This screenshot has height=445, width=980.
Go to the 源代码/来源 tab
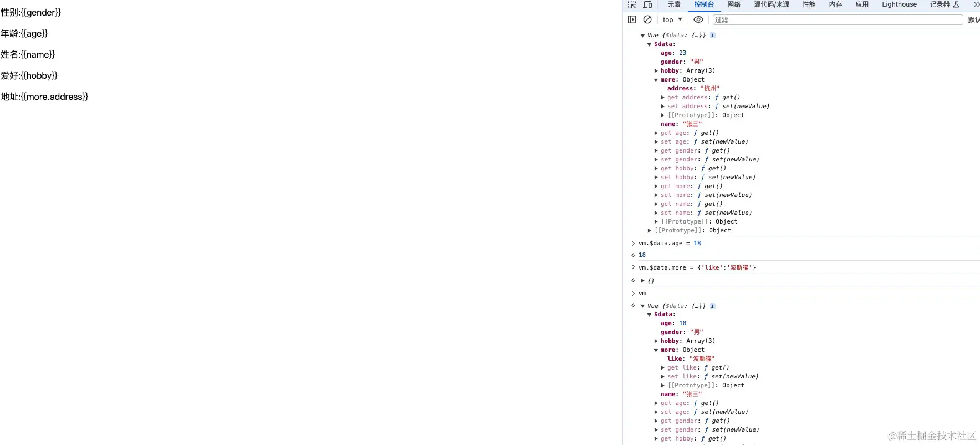[x=772, y=4]
